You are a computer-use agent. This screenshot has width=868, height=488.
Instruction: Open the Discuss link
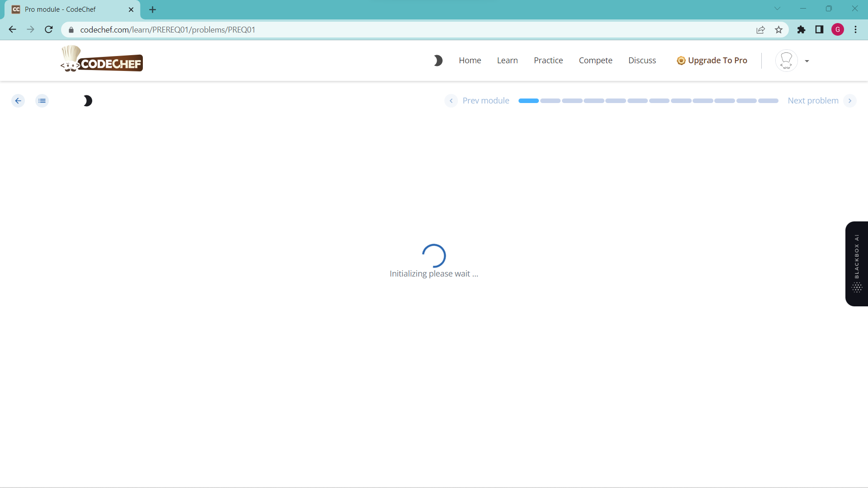(642, 61)
